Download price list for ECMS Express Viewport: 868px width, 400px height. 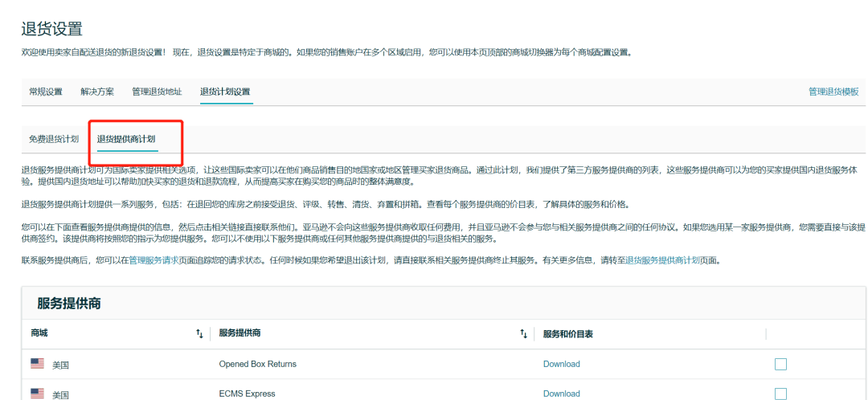click(x=561, y=394)
